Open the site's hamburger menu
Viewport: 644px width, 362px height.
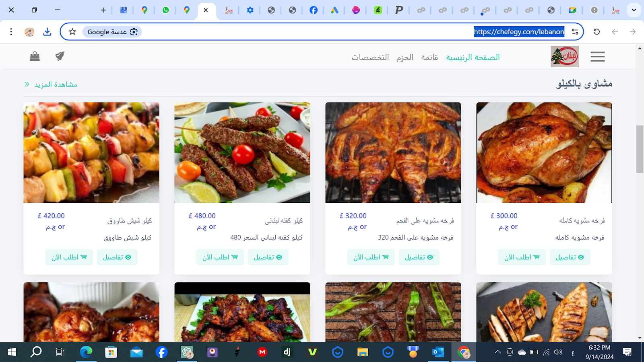[x=597, y=57]
